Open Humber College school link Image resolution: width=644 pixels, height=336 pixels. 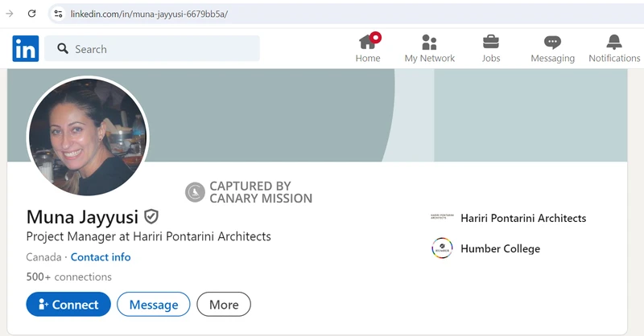pyautogui.click(x=500, y=248)
